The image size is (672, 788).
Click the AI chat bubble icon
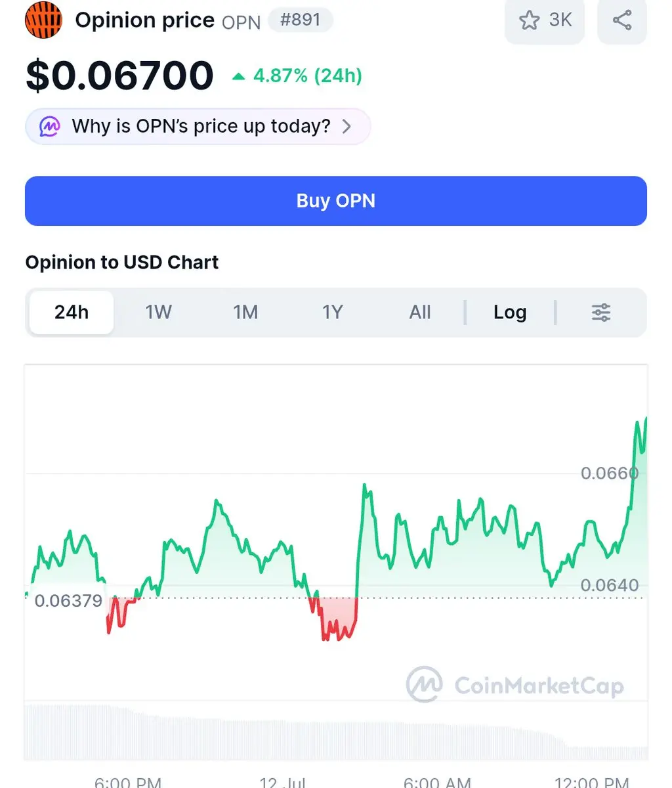pyautogui.click(x=50, y=126)
